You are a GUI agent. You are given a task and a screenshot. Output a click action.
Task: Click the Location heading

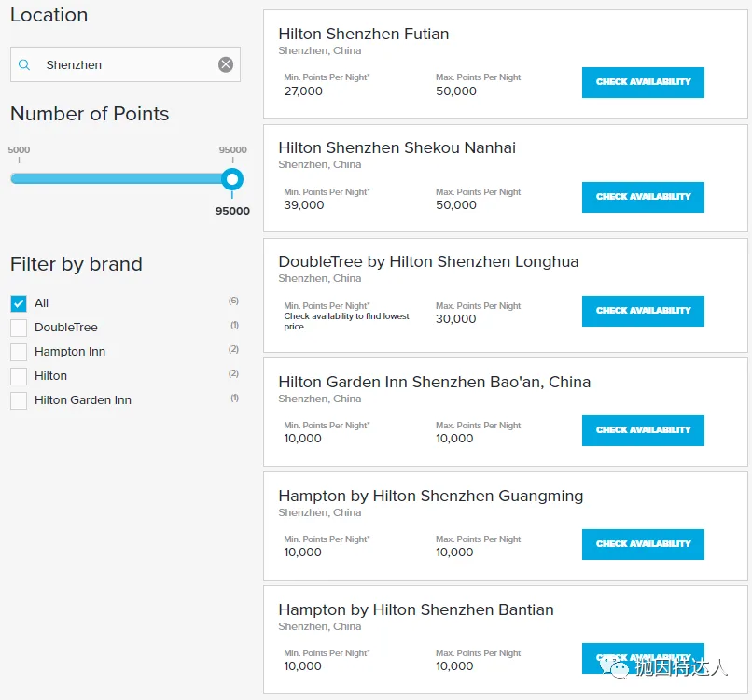coord(49,15)
